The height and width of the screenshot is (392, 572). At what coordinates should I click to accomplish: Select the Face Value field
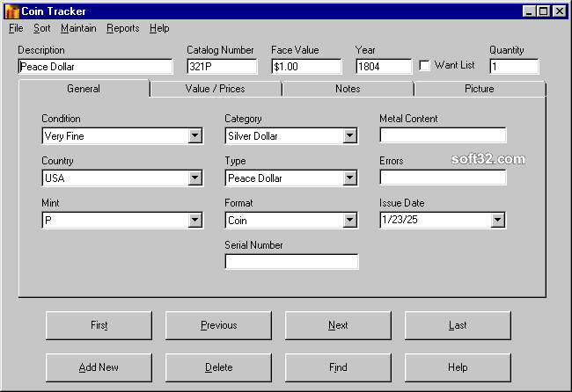click(x=306, y=67)
